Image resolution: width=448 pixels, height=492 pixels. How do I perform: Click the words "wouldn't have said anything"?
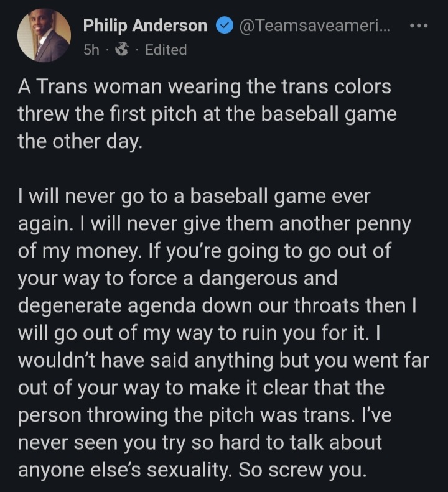click(146, 361)
